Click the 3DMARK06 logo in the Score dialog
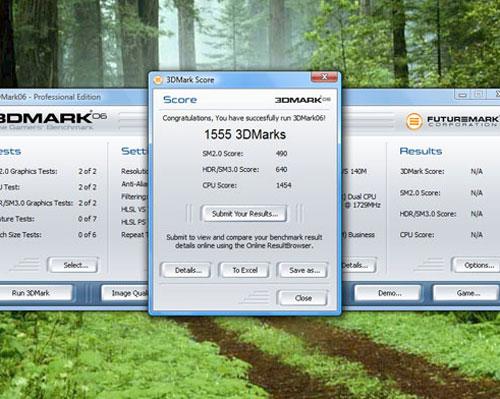 303,100
